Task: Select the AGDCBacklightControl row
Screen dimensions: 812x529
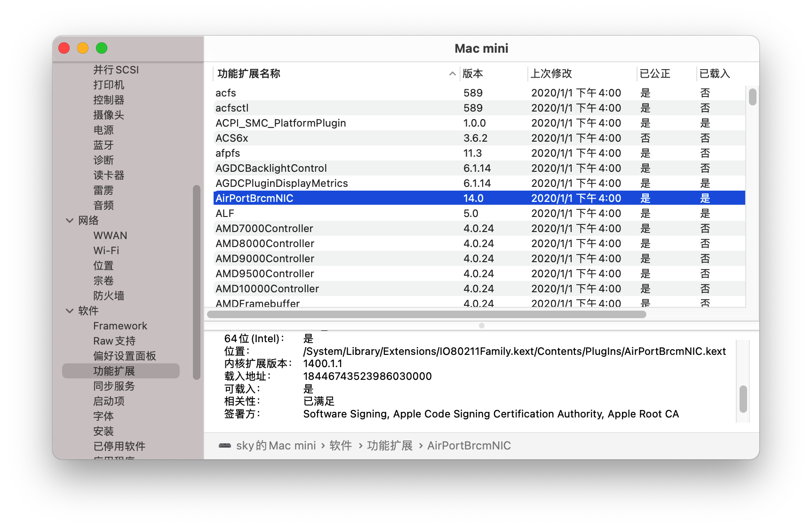Action: tap(479, 168)
